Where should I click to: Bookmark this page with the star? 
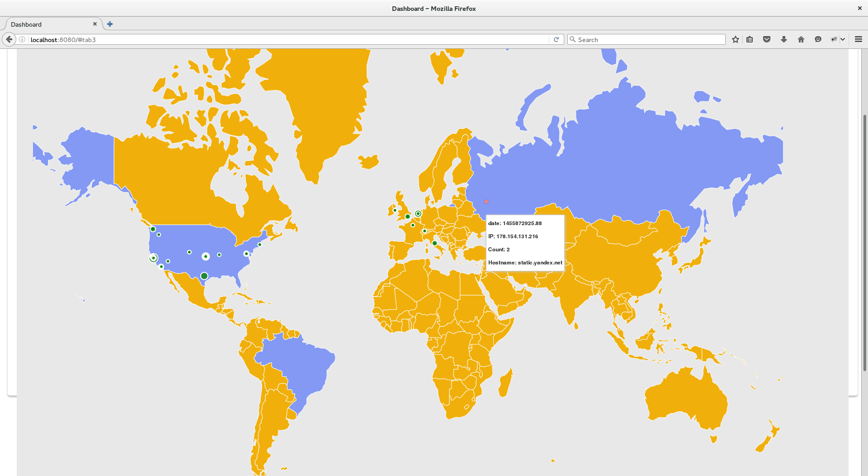pyautogui.click(x=736, y=39)
